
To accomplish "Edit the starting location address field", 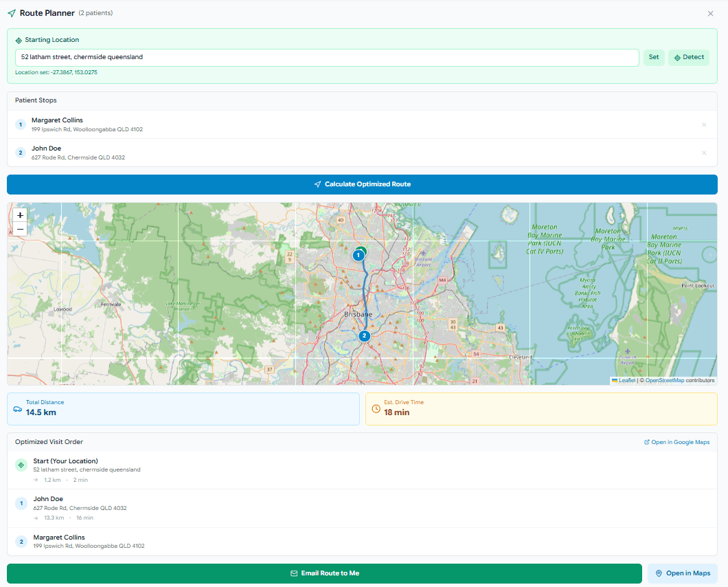I will click(328, 57).
